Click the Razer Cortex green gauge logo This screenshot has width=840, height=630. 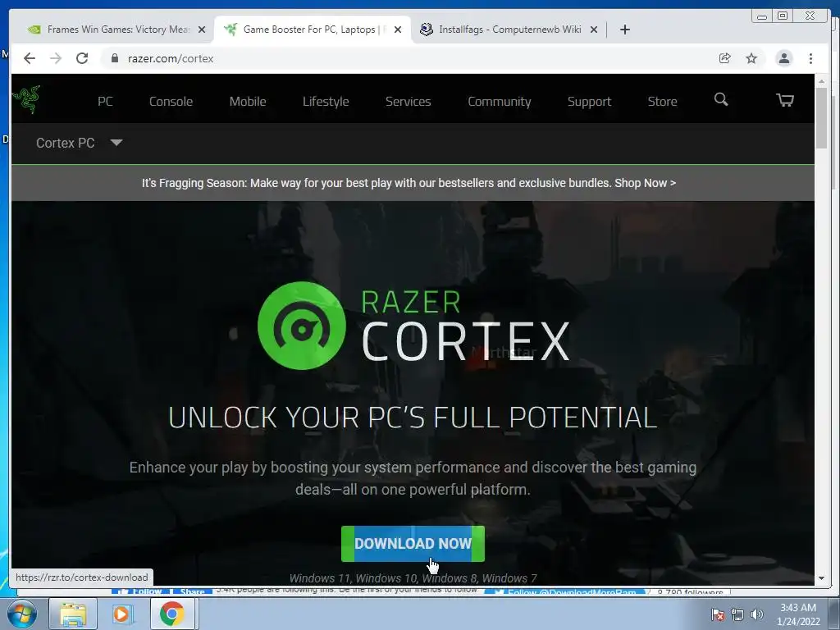click(302, 325)
